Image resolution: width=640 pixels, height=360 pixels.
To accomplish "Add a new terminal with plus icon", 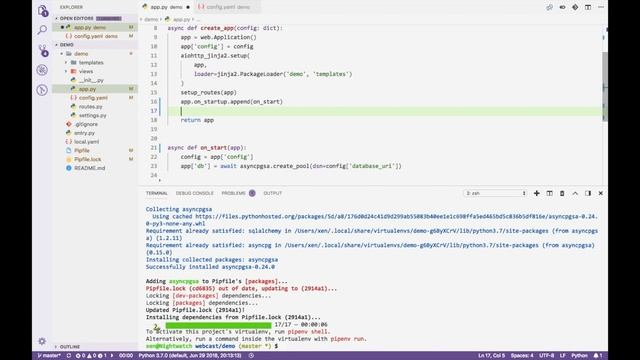I will (536, 193).
